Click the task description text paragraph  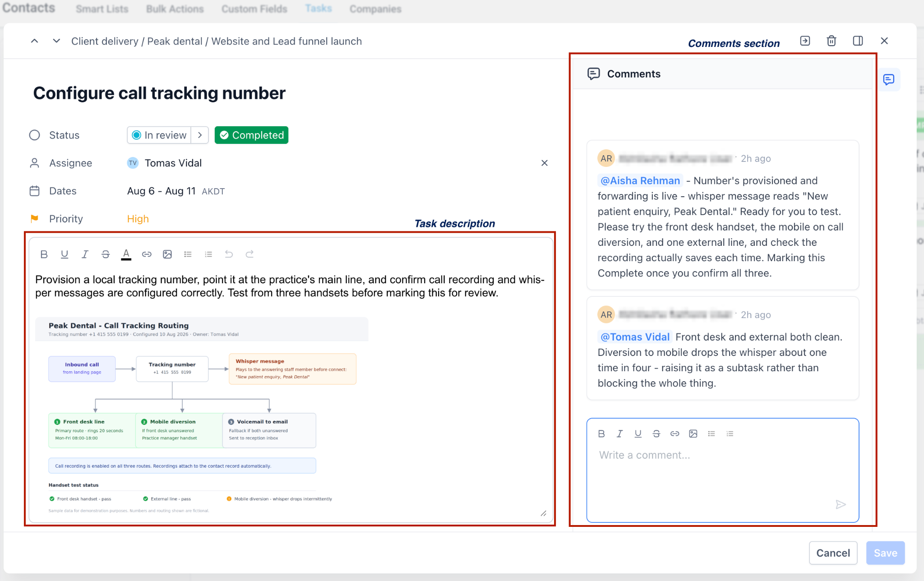(290, 286)
